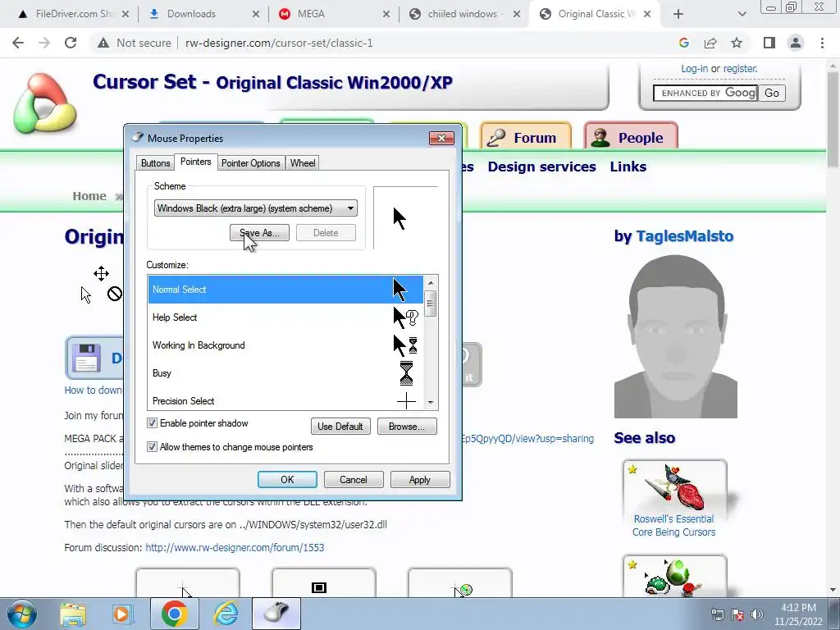This screenshot has width=840, height=630.
Task: Click the Save As... button
Action: (259, 233)
